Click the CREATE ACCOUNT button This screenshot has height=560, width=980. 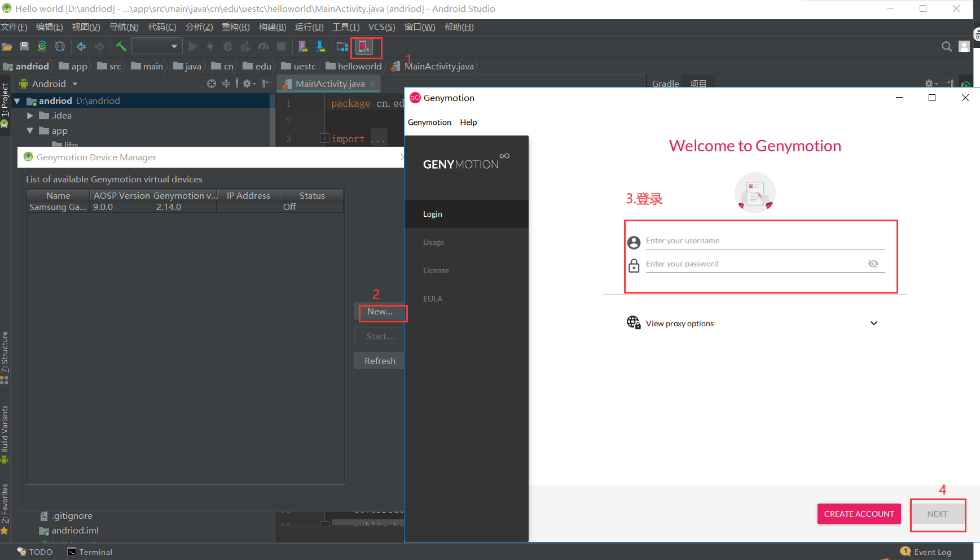pos(859,514)
